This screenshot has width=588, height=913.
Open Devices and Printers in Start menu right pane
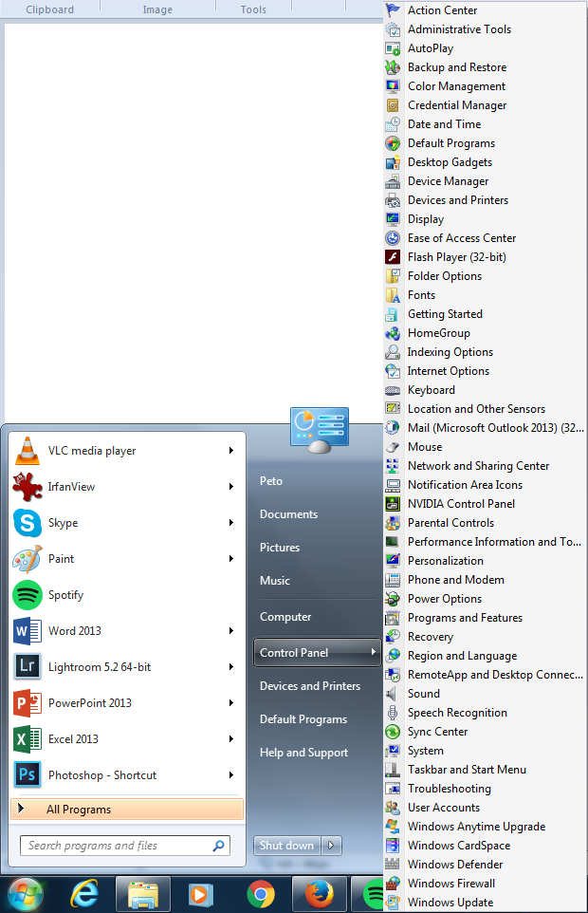pyautogui.click(x=310, y=686)
